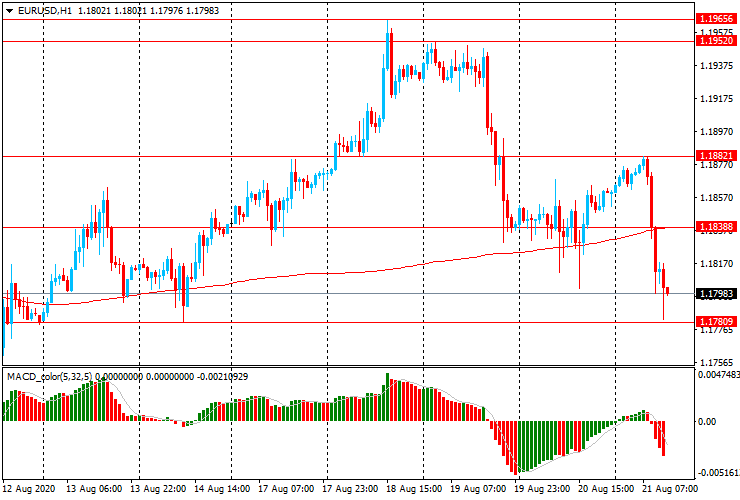Screen dimensions: 740x500
Task: Click the MACD value -0.00210929 readout
Action: [x=223, y=377]
